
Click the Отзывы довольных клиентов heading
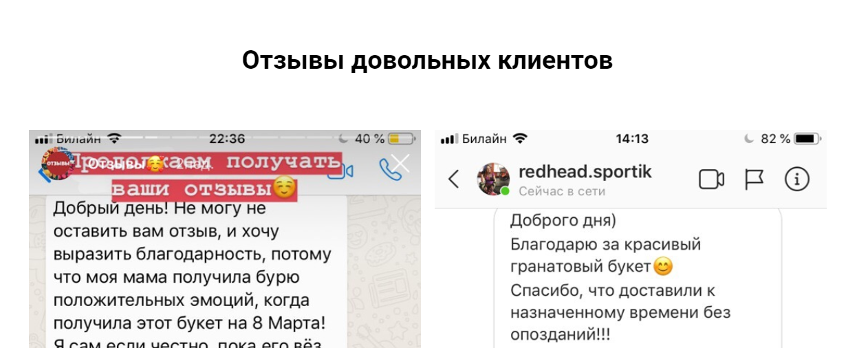427,61
